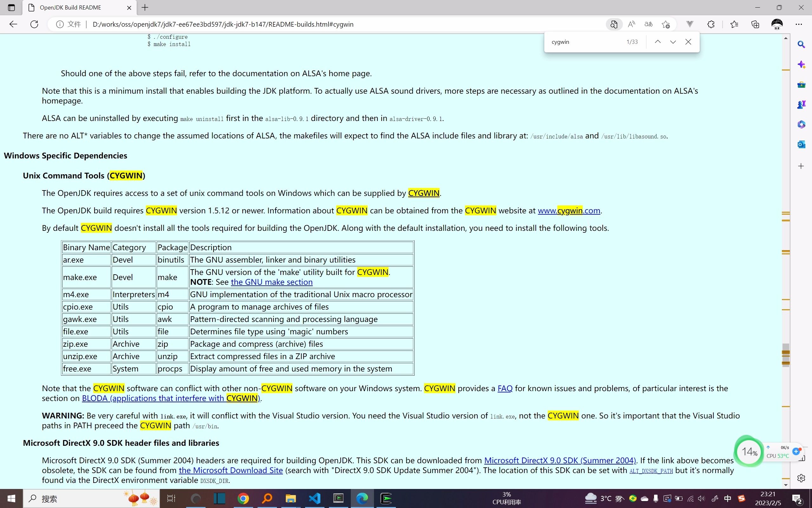
Task: Add a new app to the sidebar
Action: tap(801, 166)
